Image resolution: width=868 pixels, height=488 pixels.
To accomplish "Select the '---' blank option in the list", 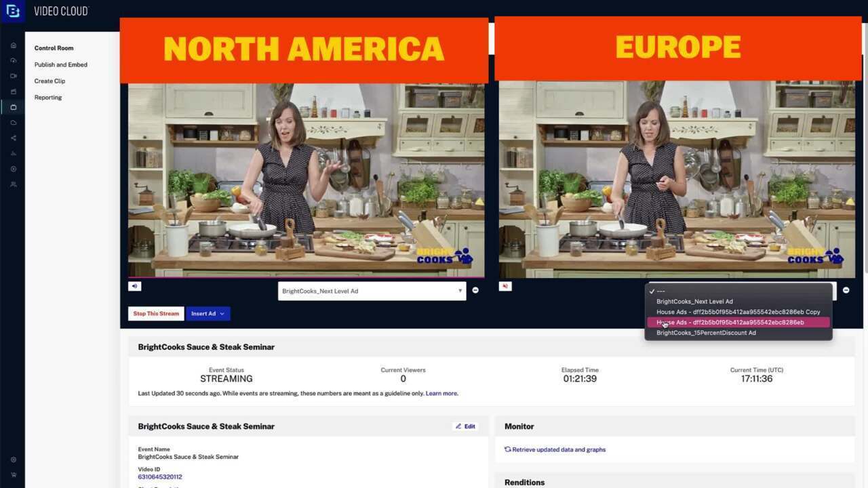I will pos(738,291).
